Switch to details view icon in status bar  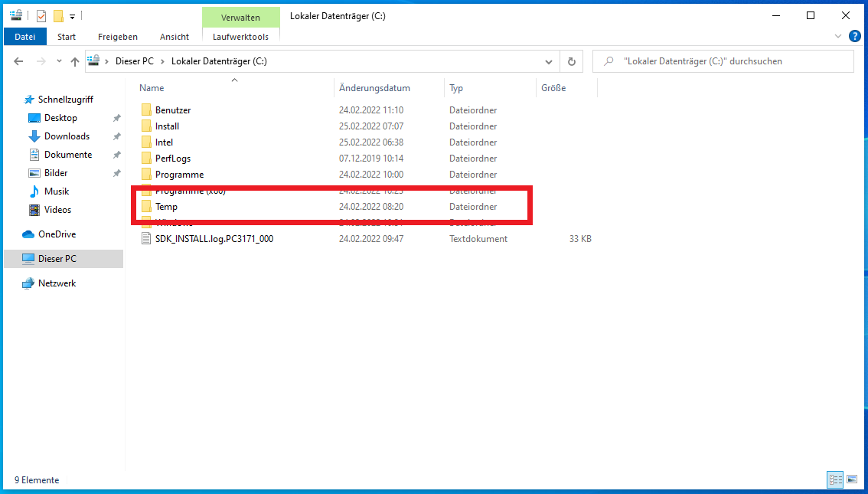click(835, 480)
